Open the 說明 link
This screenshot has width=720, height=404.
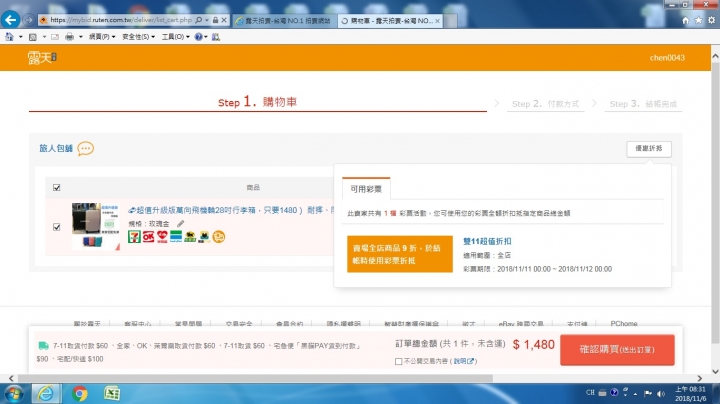click(x=463, y=361)
